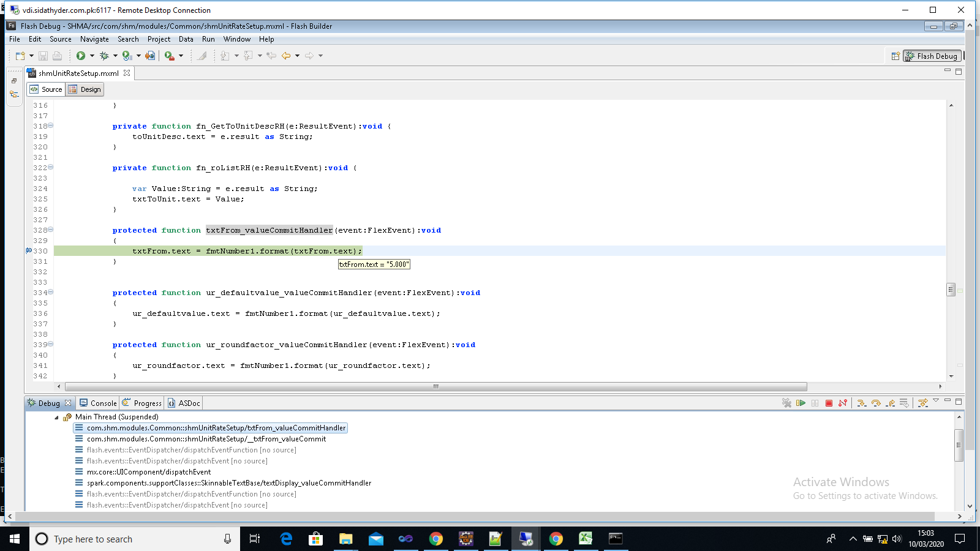Viewport: 980px width, 551px height.
Task: Select txtFrom_valueCommitHandler stack frame
Action: [x=211, y=428]
